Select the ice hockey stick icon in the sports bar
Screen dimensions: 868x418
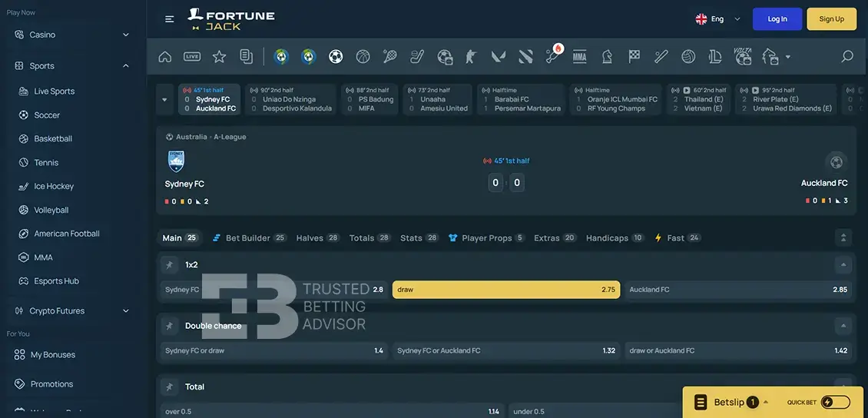tap(417, 56)
